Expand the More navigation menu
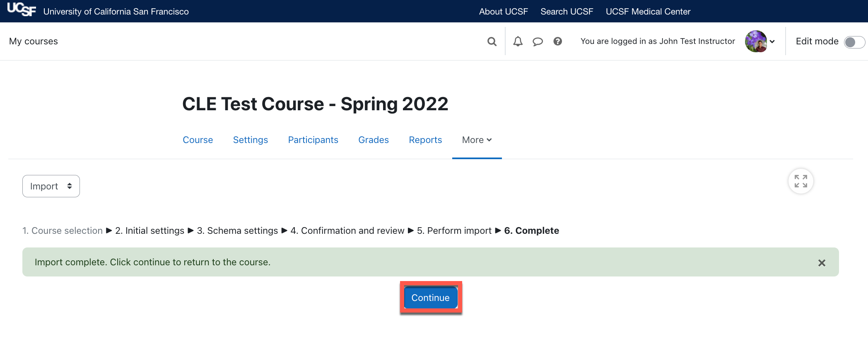This screenshot has height=354, width=868. [477, 140]
